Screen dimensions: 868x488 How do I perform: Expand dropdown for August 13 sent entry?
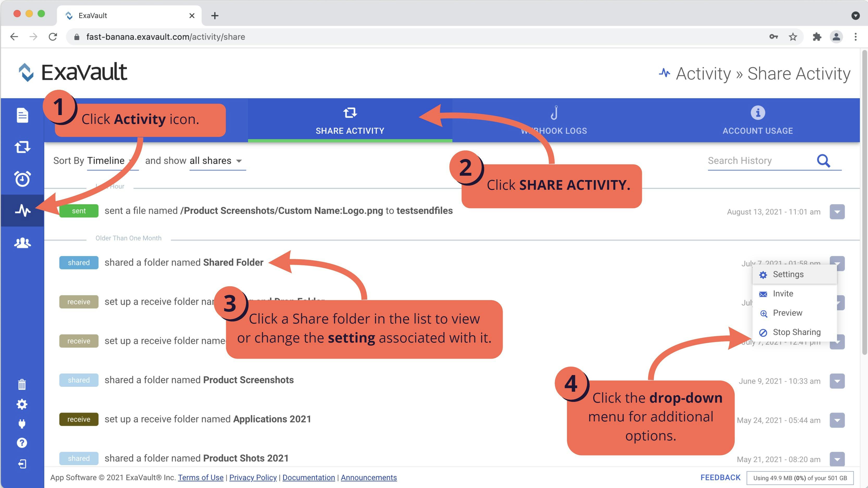click(x=837, y=212)
